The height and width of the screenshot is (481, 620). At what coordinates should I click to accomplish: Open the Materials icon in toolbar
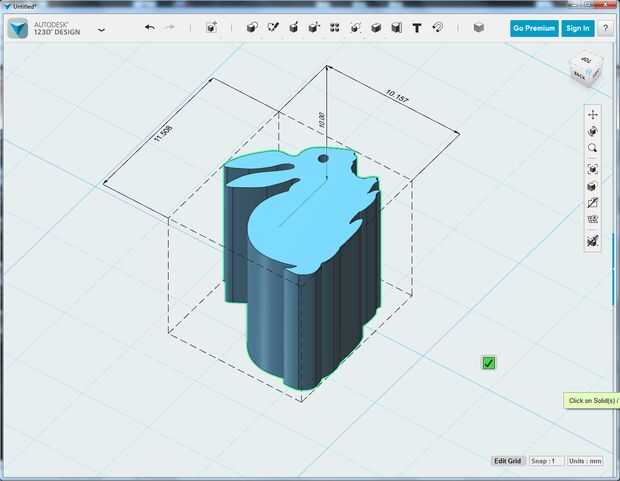(x=479, y=28)
